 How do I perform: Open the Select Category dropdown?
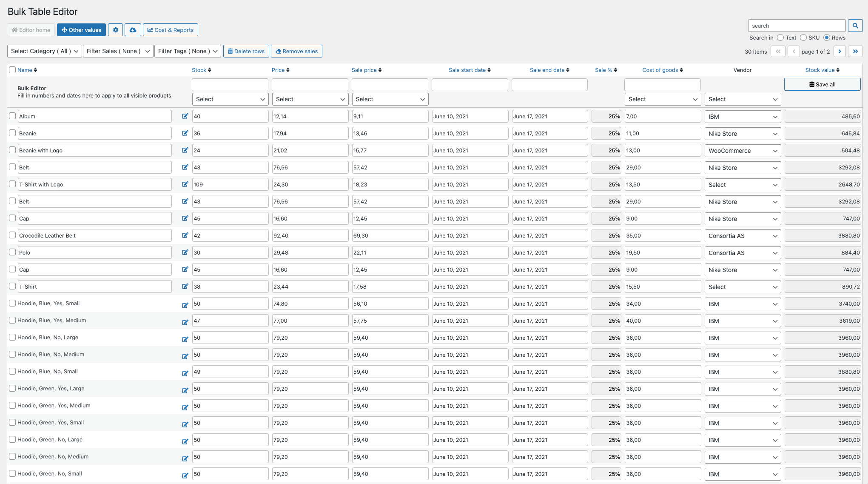tap(44, 51)
